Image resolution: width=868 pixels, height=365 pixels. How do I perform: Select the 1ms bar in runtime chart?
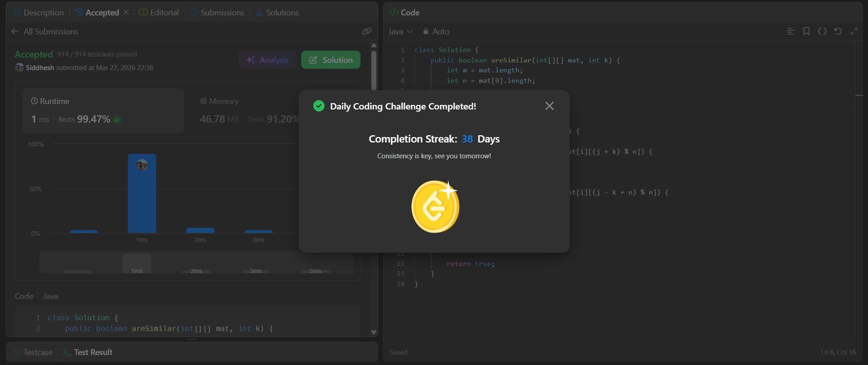click(x=142, y=194)
